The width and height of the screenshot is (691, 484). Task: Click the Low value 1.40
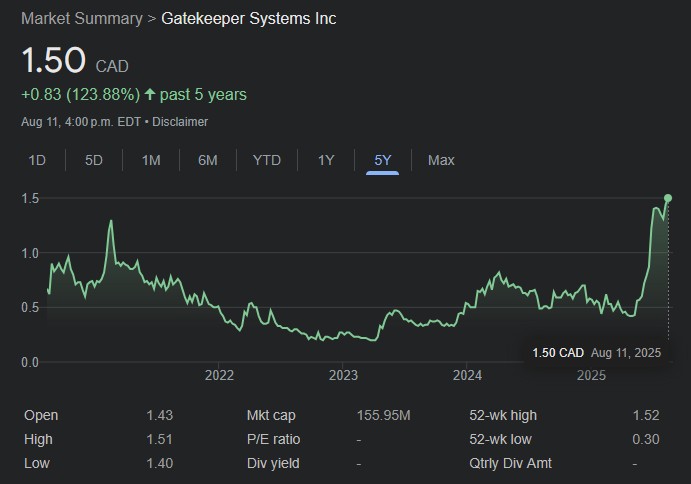160,463
